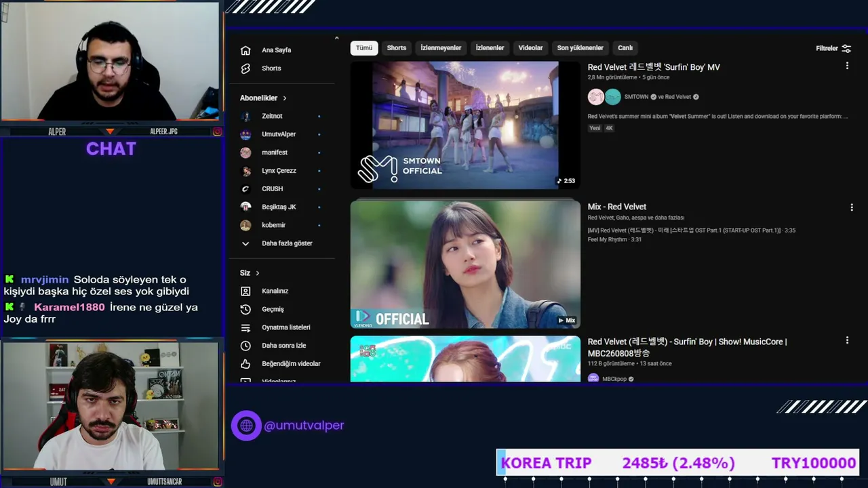Open Filtreler filter sliders icon
The image size is (868, 488).
[846, 49]
